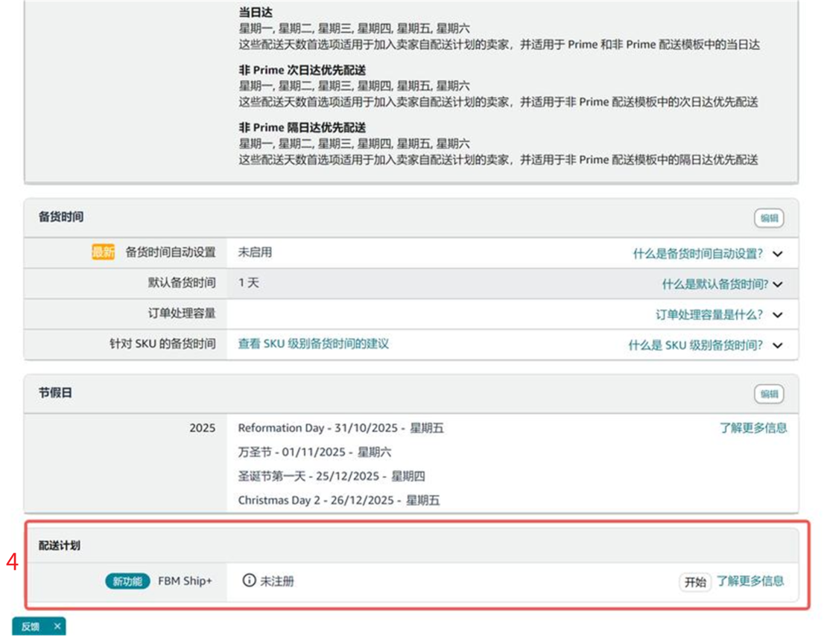Click the 什么是备货时间自动设置? help link
The height and width of the screenshot is (644, 824).
(x=697, y=254)
